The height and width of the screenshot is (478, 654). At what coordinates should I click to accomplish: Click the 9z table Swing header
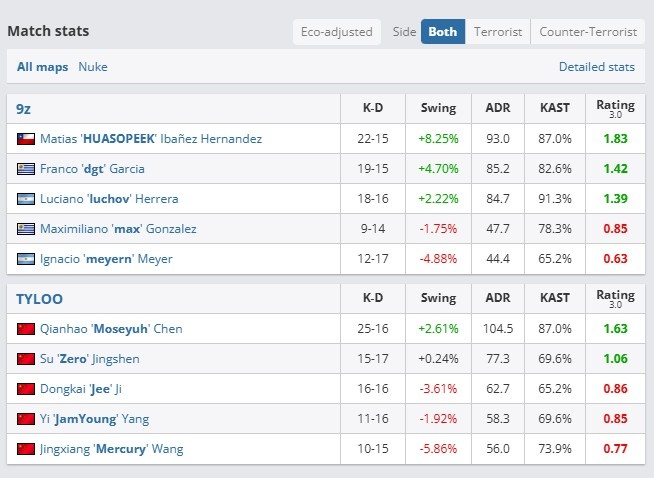[438, 108]
